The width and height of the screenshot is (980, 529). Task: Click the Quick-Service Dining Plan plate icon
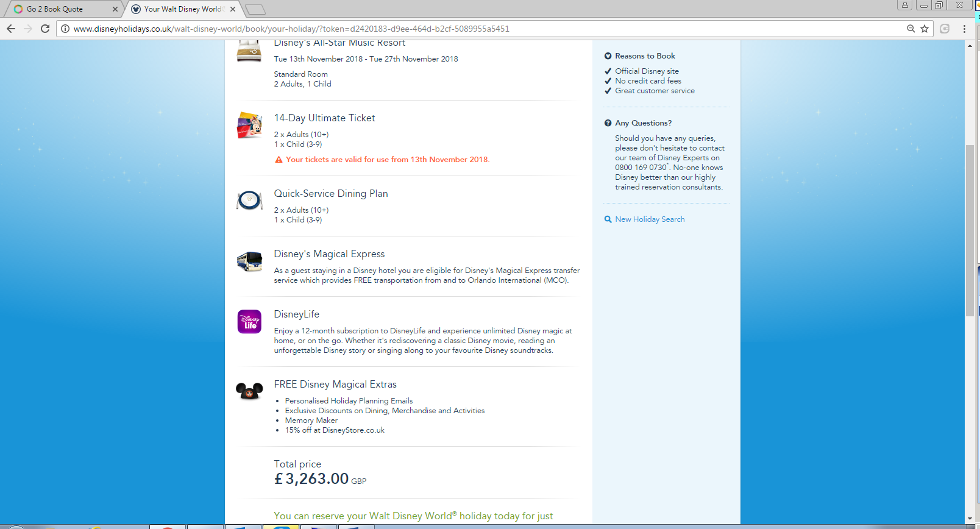(249, 200)
